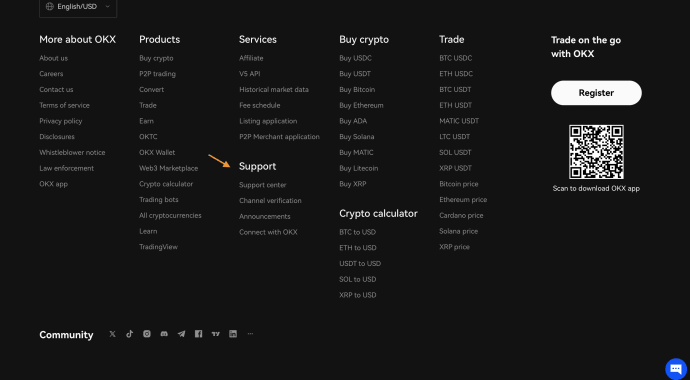This screenshot has height=380, width=690.
Task: Open the Buy Solana link
Action: coord(357,137)
